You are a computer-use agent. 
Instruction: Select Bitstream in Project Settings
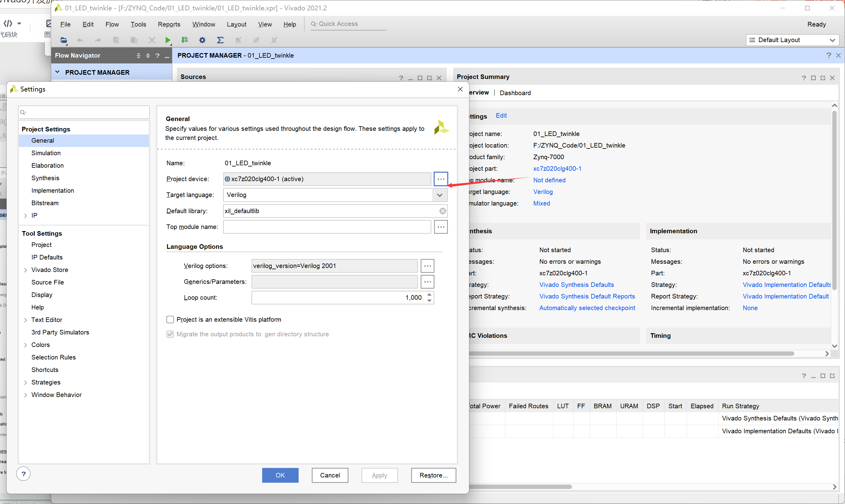click(45, 203)
